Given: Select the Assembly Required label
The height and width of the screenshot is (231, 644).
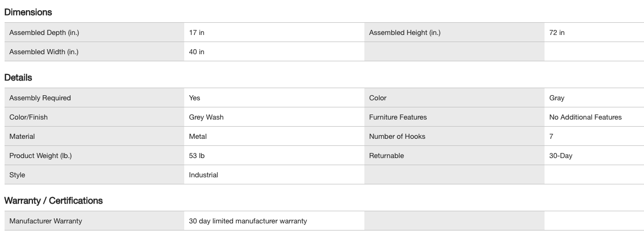Looking at the screenshot, I should 40,98.
